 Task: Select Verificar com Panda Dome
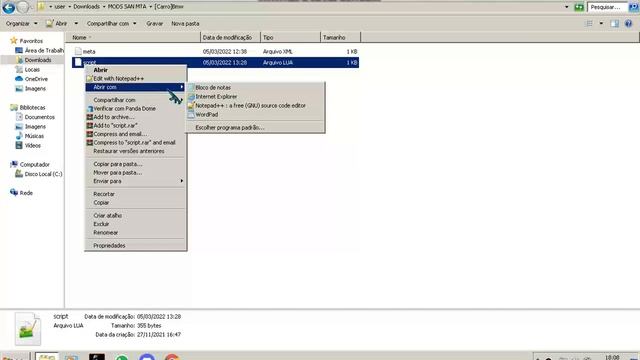(x=124, y=109)
